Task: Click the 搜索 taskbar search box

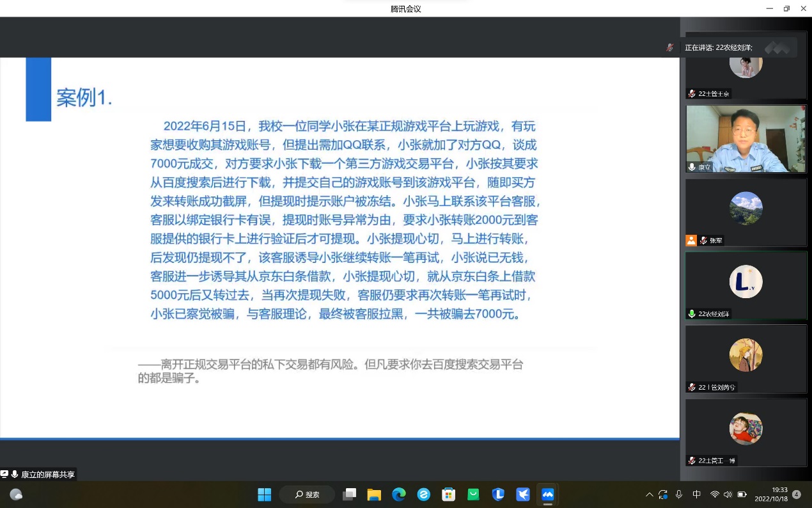Action: click(x=308, y=495)
